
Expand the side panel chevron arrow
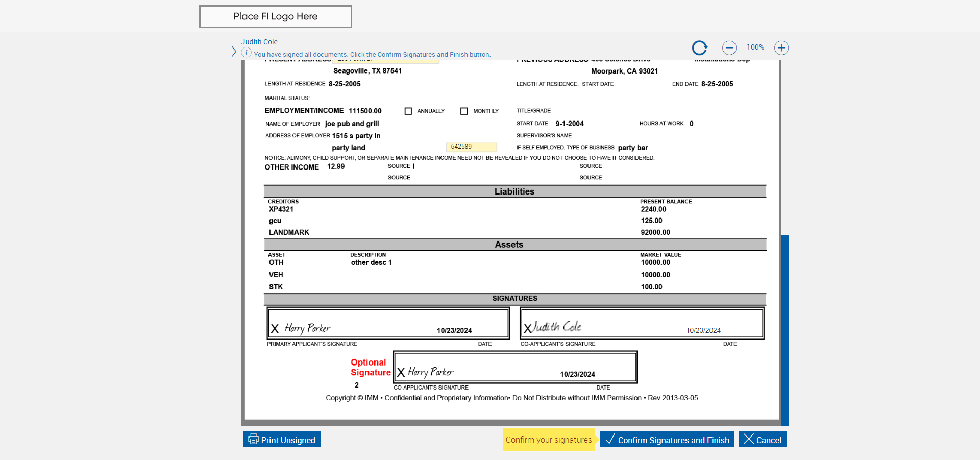tap(234, 52)
